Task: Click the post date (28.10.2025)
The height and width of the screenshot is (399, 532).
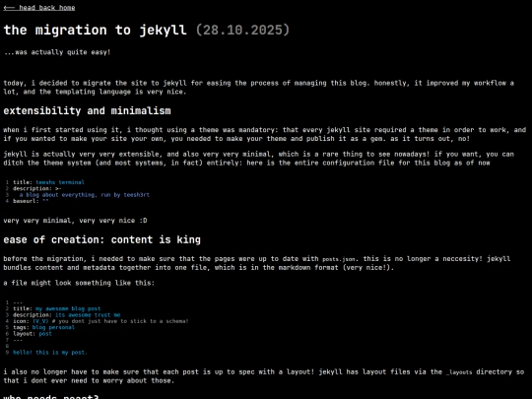Action: (x=243, y=30)
